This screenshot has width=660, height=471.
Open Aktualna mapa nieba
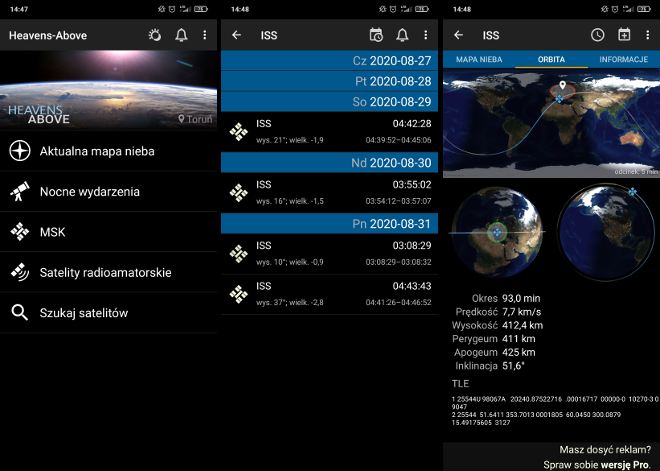(x=96, y=151)
